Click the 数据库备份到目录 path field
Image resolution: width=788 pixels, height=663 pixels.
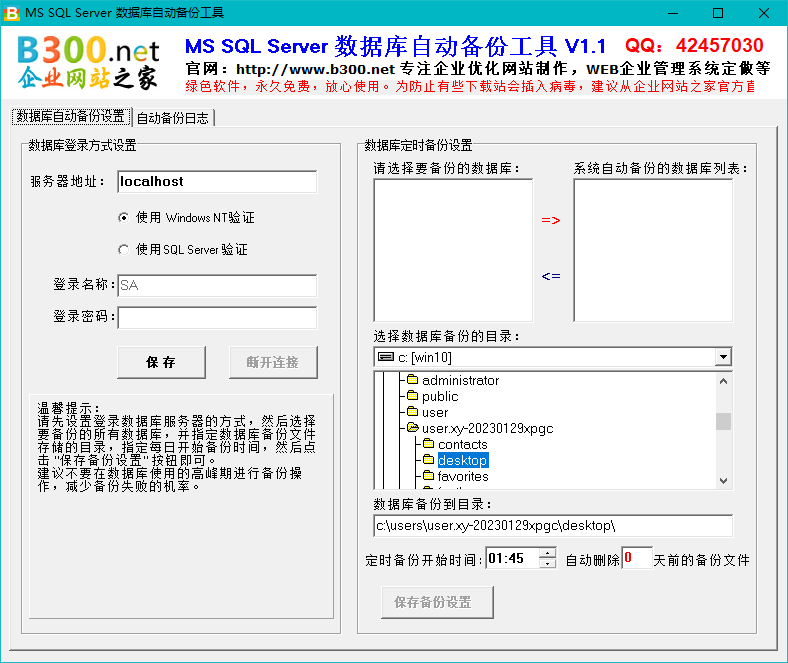(x=553, y=526)
